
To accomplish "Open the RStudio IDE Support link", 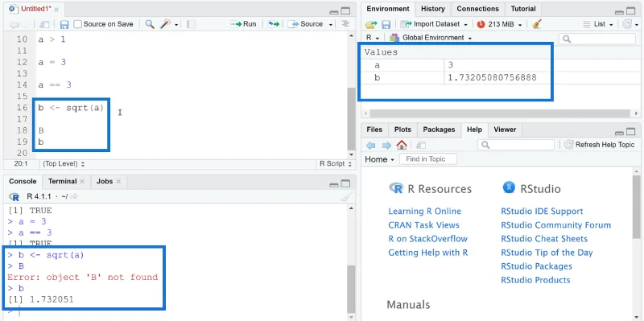I will 542,211.
